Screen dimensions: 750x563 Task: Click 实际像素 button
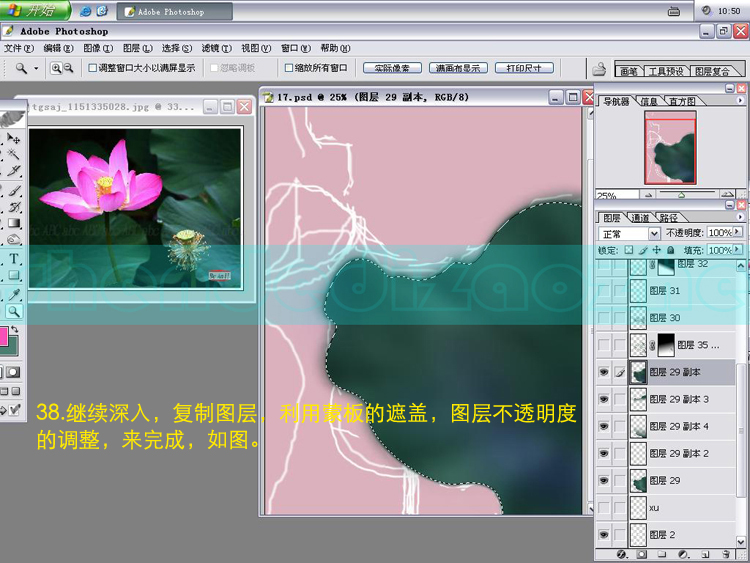click(392, 68)
